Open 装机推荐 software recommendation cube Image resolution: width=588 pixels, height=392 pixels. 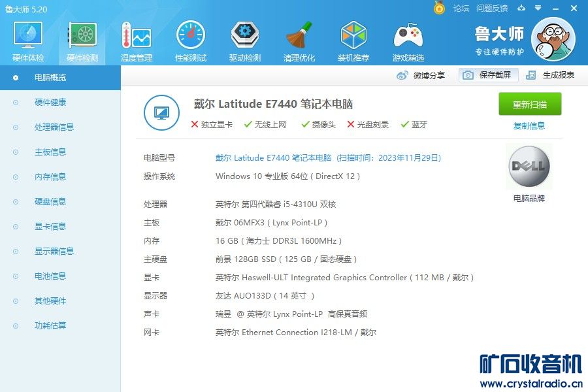click(x=353, y=42)
